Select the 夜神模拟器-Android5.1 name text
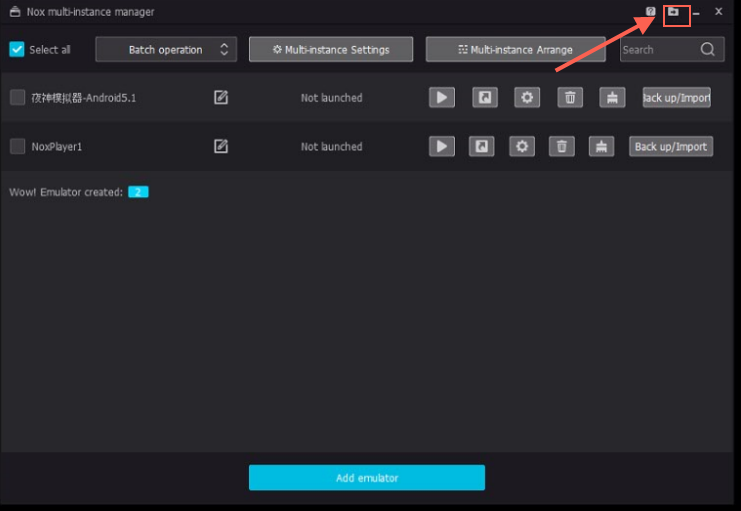The width and height of the screenshot is (741, 511). click(x=84, y=98)
